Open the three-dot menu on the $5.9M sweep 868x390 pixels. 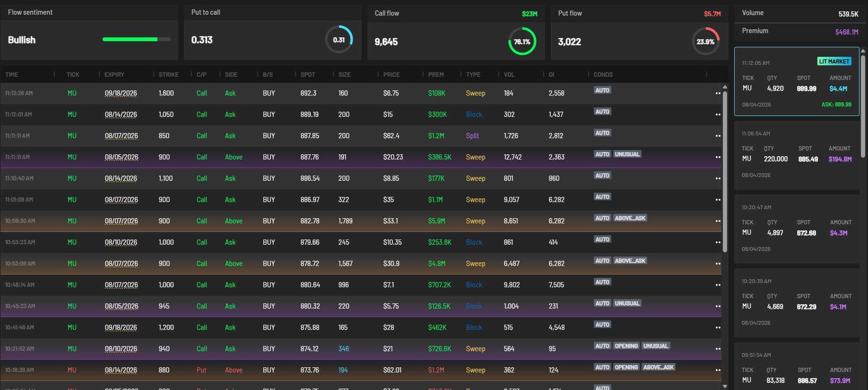pos(718,221)
